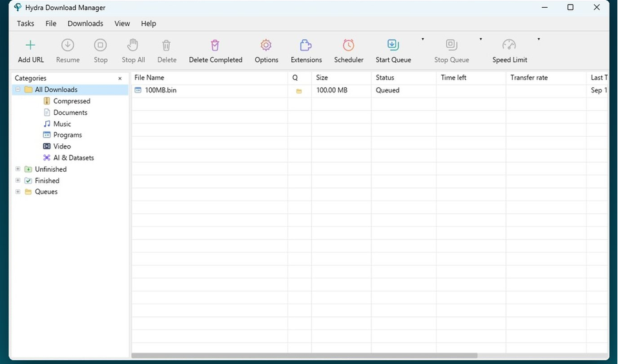The height and width of the screenshot is (364, 618).
Task: Click the Programs category window icon
Action: pyautogui.click(x=46, y=135)
